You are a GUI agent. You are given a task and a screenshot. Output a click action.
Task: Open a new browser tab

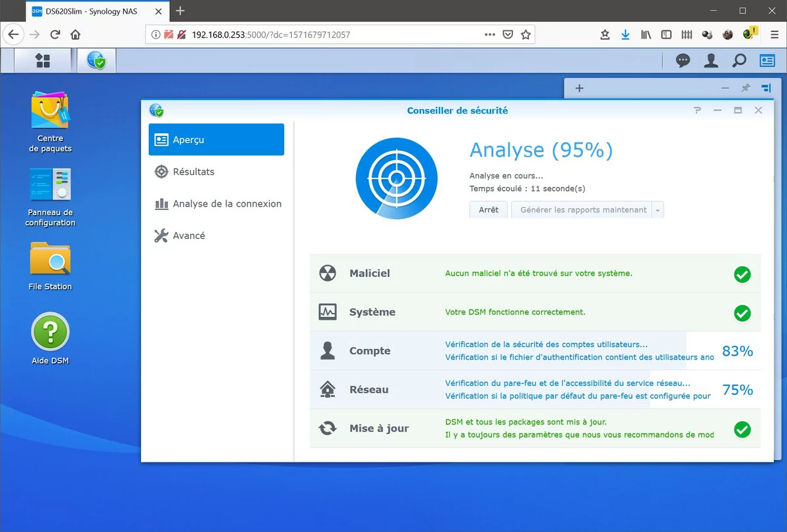[180, 11]
